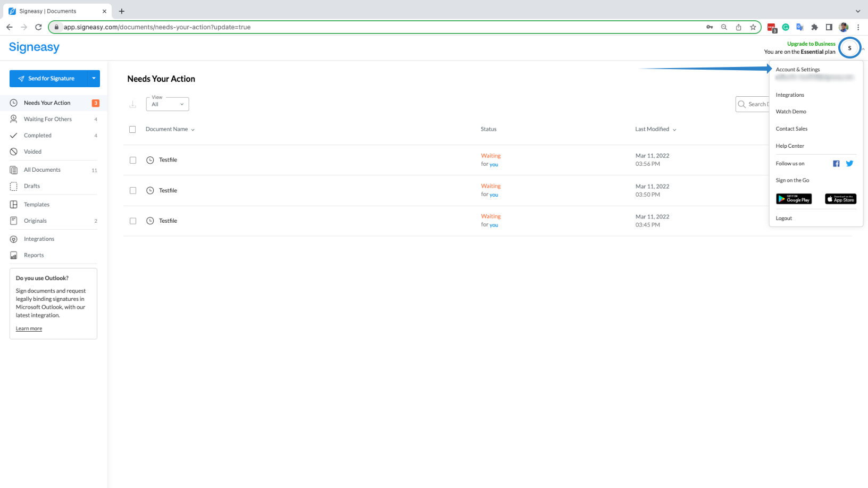Toggle the select-all documents checkbox

(132, 129)
